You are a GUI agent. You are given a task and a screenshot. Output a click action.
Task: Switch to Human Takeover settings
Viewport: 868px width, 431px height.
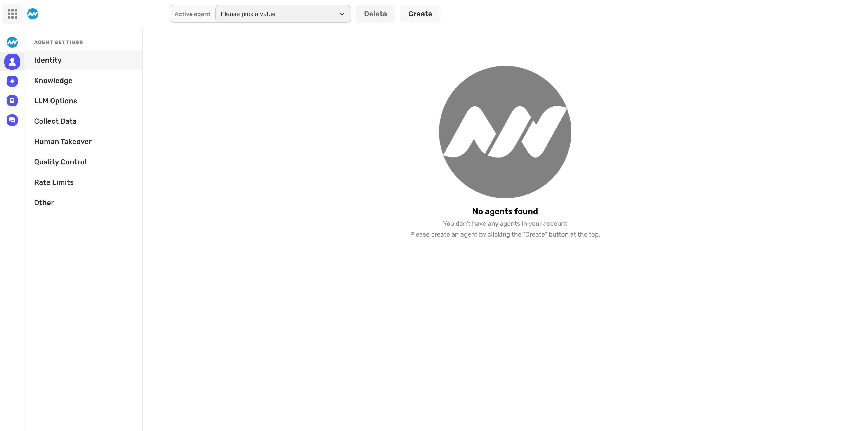[x=84, y=142]
